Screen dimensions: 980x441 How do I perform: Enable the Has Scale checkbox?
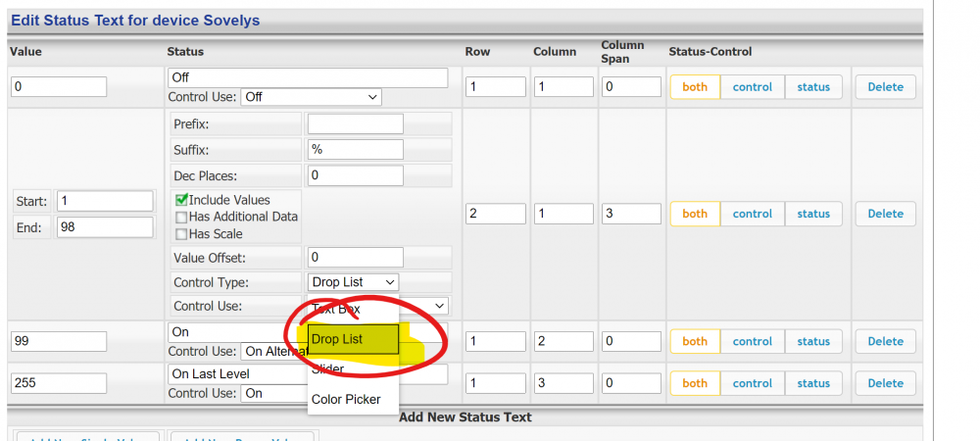coord(181,234)
